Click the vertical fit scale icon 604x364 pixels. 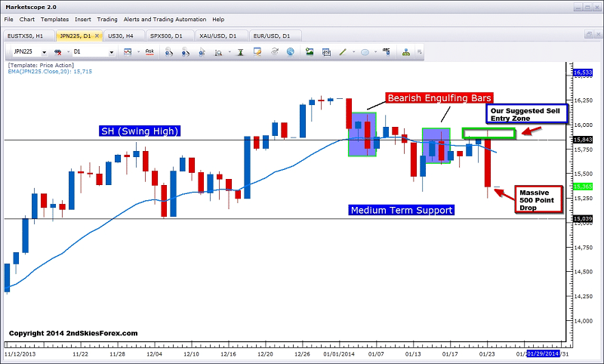click(x=240, y=52)
